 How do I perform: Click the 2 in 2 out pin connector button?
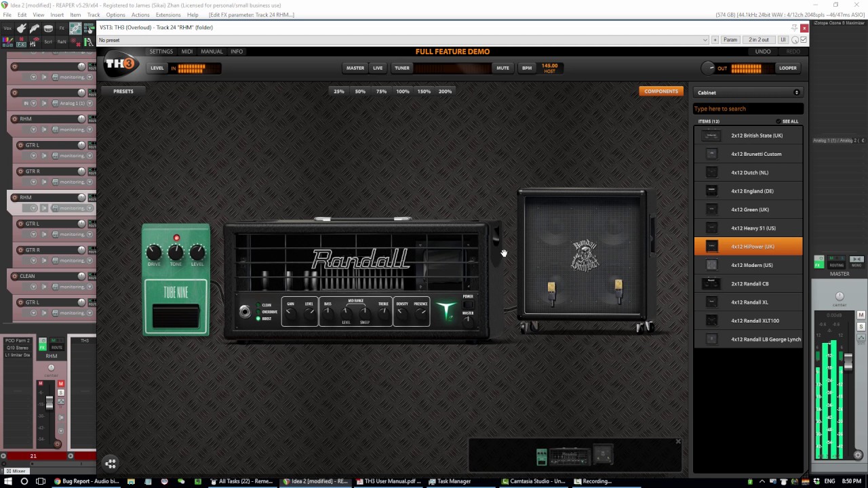pos(759,40)
